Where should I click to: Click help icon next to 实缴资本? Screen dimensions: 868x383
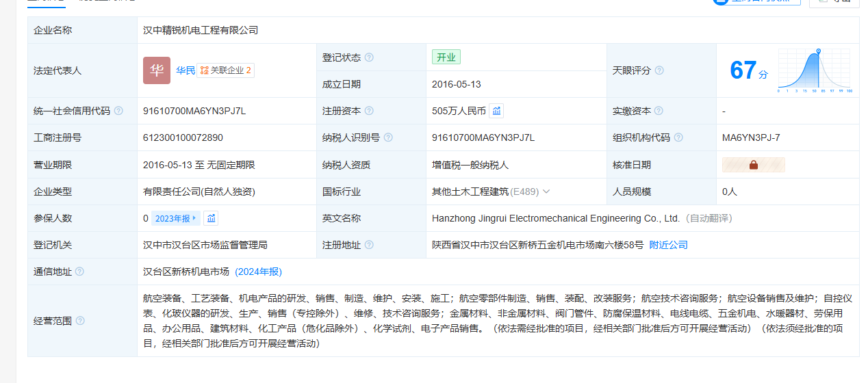click(659, 111)
